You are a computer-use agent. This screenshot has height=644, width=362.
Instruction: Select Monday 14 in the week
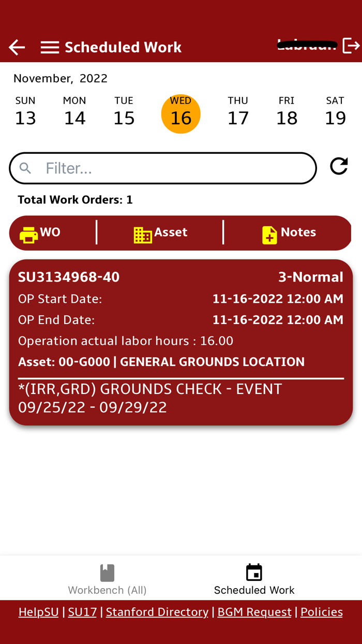click(x=74, y=112)
